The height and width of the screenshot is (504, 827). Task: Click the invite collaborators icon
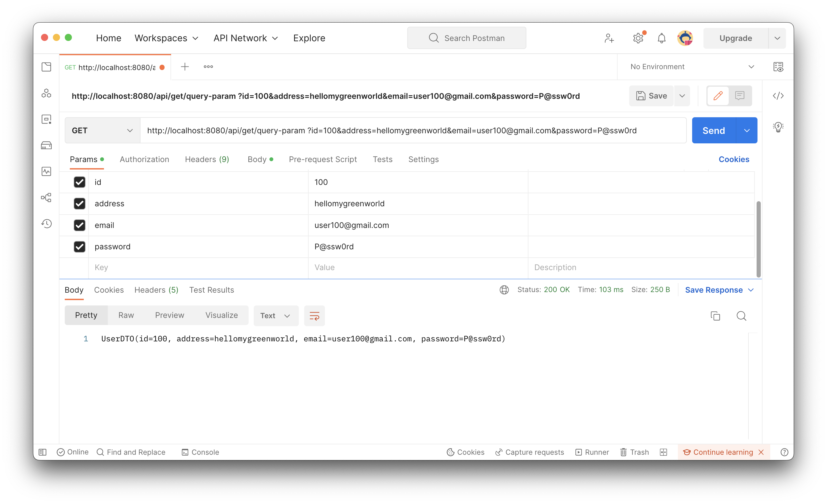click(x=609, y=38)
